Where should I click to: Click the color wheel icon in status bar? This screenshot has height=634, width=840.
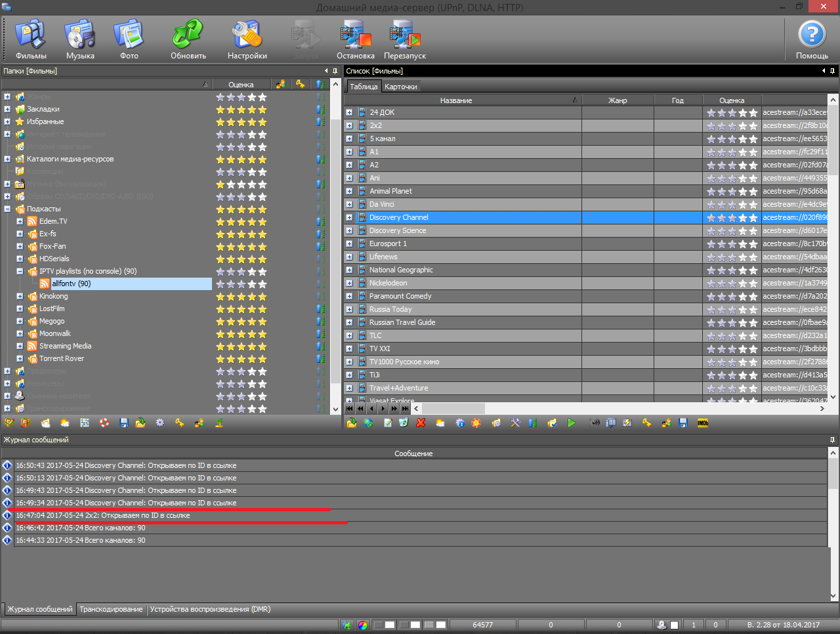pos(363,625)
